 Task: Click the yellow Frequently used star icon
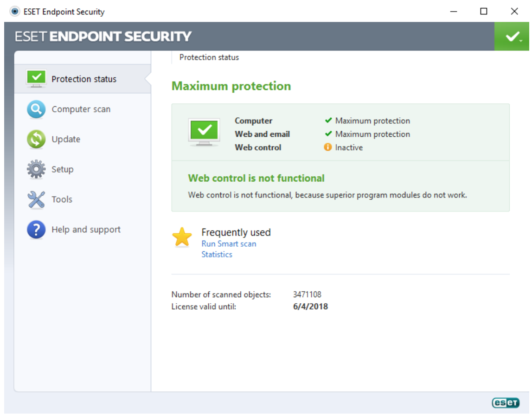click(182, 237)
